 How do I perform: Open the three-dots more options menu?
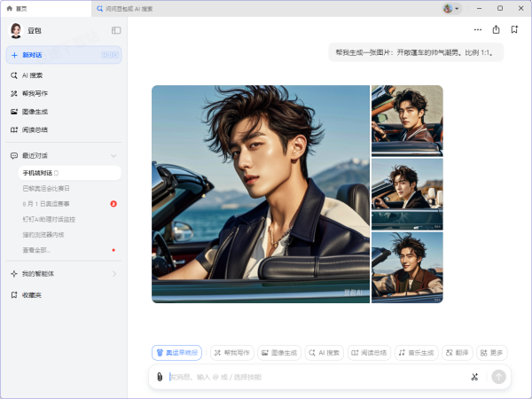[x=478, y=29]
